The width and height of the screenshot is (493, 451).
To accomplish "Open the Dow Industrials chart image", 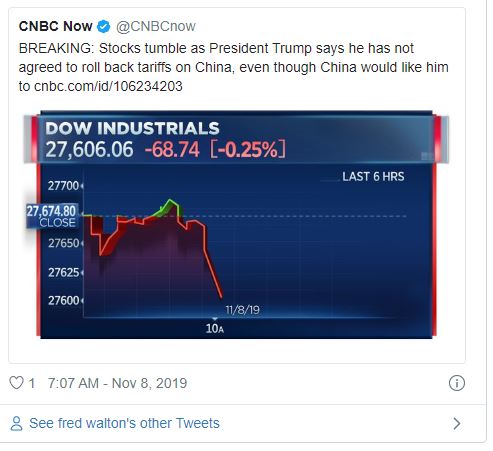I will click(236, 224).
